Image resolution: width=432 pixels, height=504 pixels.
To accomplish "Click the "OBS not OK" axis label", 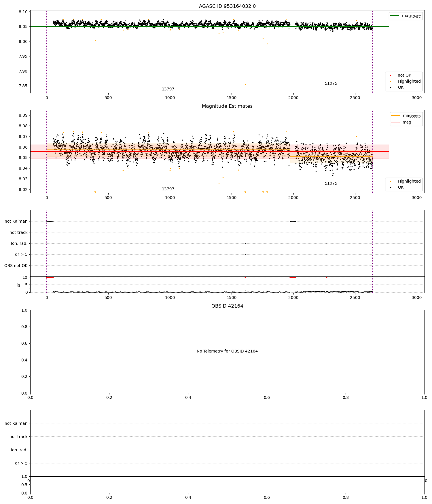I will tap(16, 266).
